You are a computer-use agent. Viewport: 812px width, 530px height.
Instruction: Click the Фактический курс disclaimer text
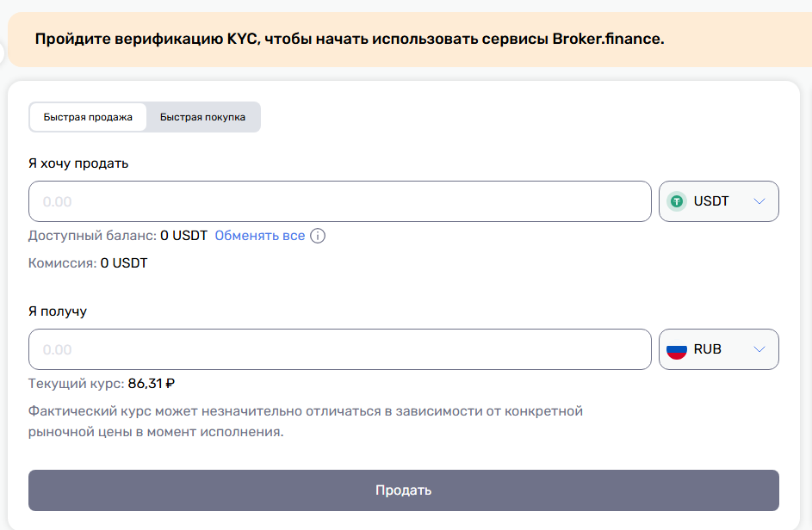[x=306, y=422]
